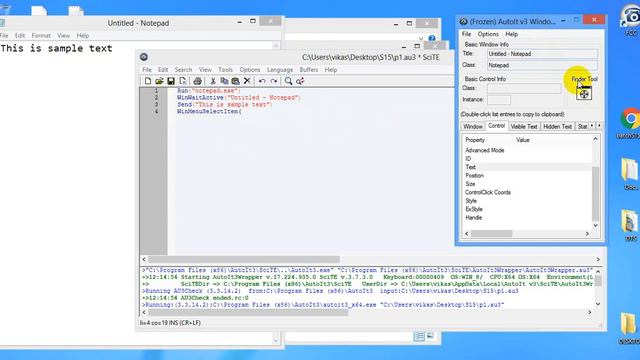Click the Chrome shortcut on the desktop
640x360 pixels.
(630, 120)
